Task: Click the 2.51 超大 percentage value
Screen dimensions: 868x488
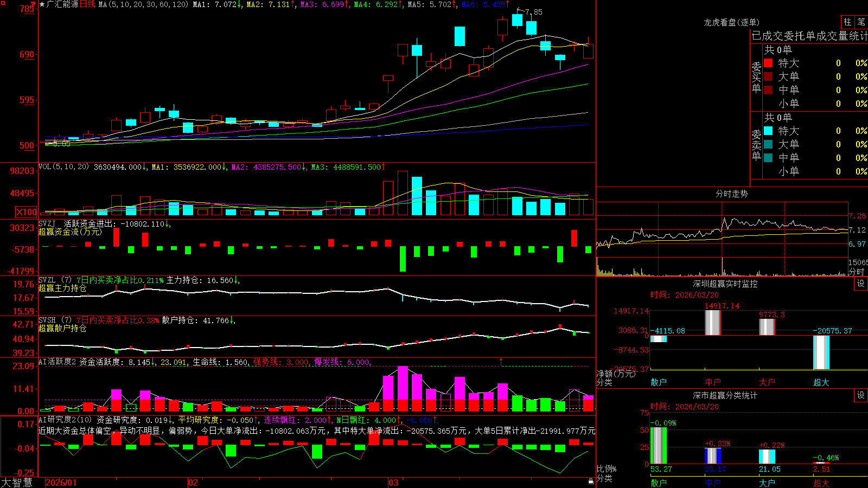Action: (x=821, y=469)
